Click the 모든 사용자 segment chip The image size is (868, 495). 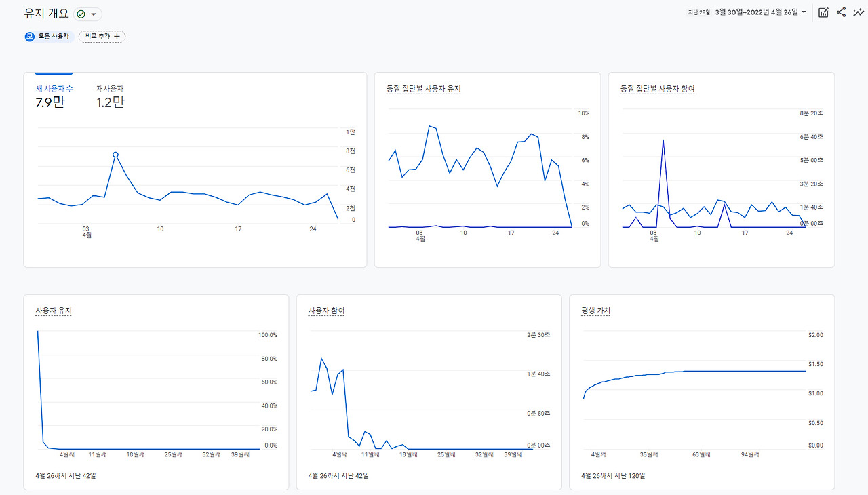[x=50, y=36]
